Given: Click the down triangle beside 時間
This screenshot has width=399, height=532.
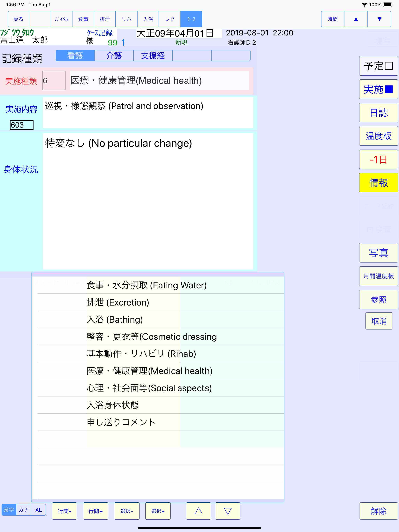Looking at the screenshot, I should [x=379, y=19].
